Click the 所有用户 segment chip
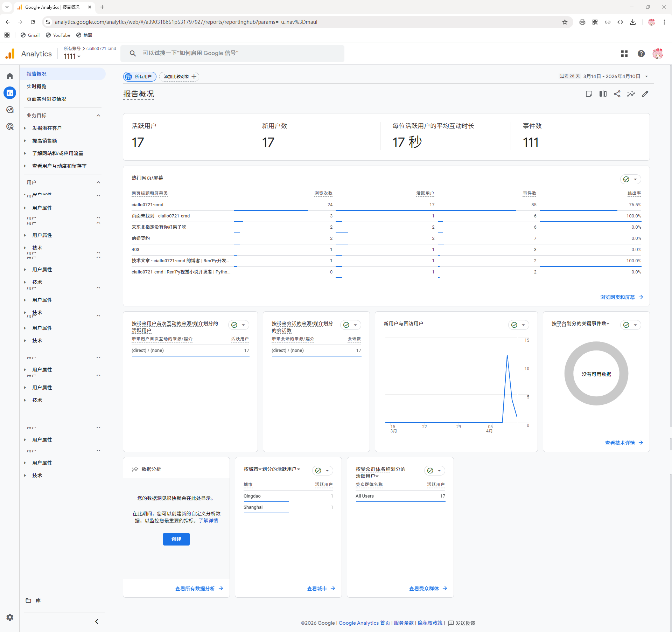This screenshot has height=632, width=672. pos(139,77)
